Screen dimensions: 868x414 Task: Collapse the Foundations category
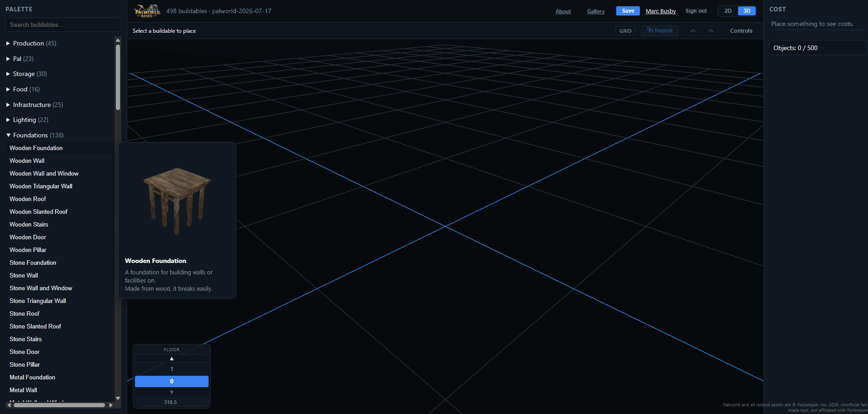[35, 135]
